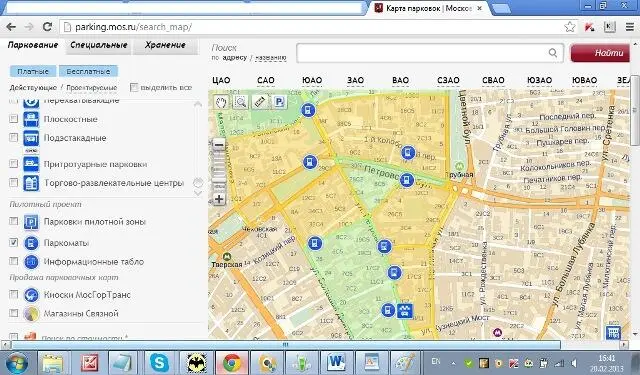Zoom out with the map minus button

[x=219, y=144]
